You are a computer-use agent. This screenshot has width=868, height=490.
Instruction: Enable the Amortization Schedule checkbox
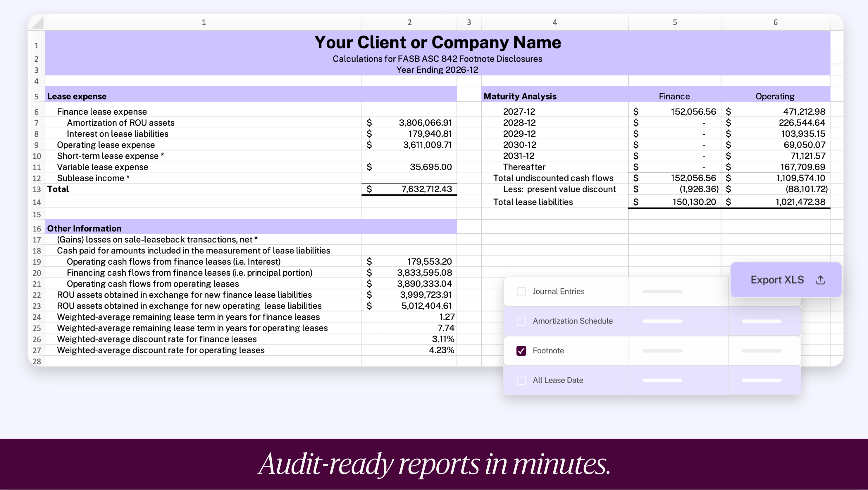point(521,321)
